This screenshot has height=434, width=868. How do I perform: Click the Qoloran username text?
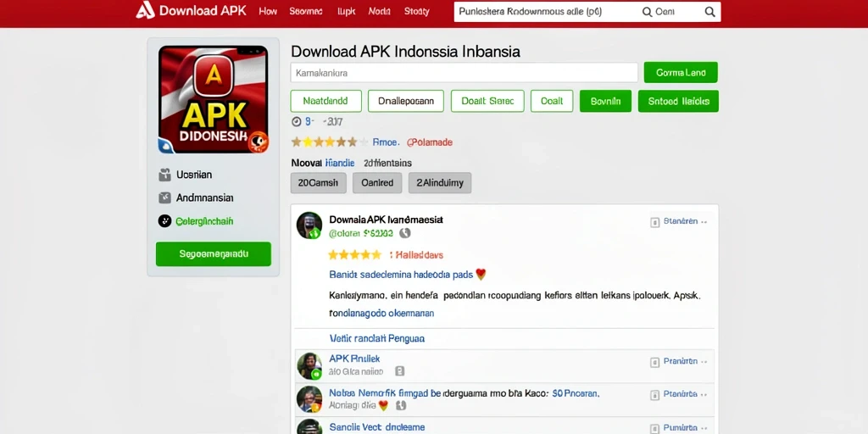361,234
